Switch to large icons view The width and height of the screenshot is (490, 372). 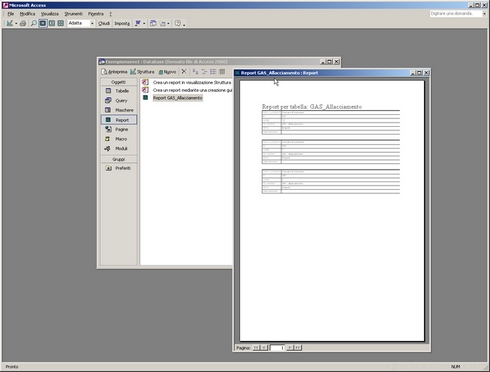click(x=195, y=72)
